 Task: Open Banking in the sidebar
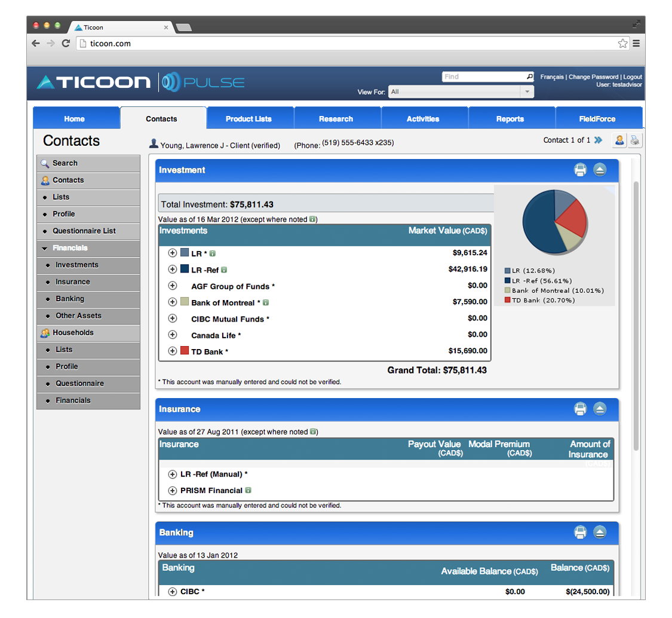(x=88, y=298)
